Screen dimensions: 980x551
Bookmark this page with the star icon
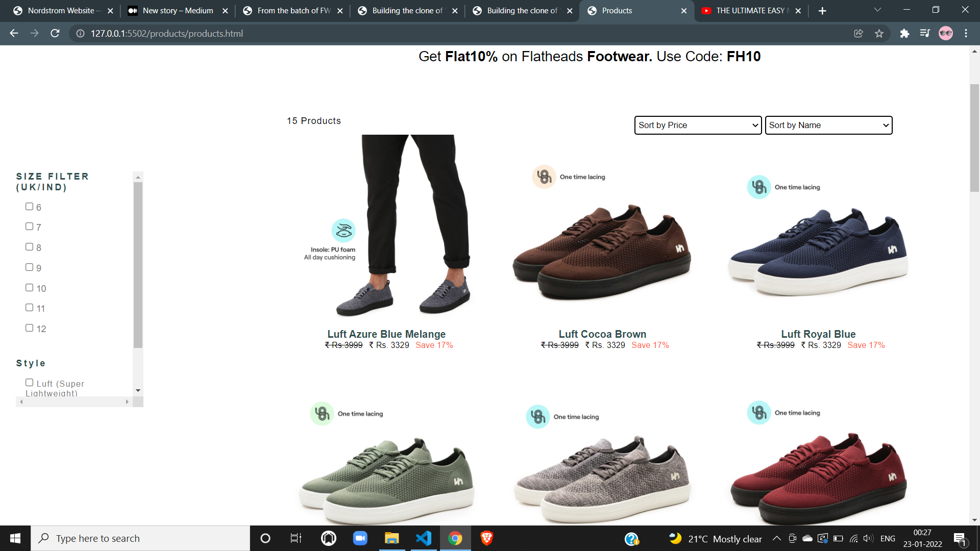(879, 33)
